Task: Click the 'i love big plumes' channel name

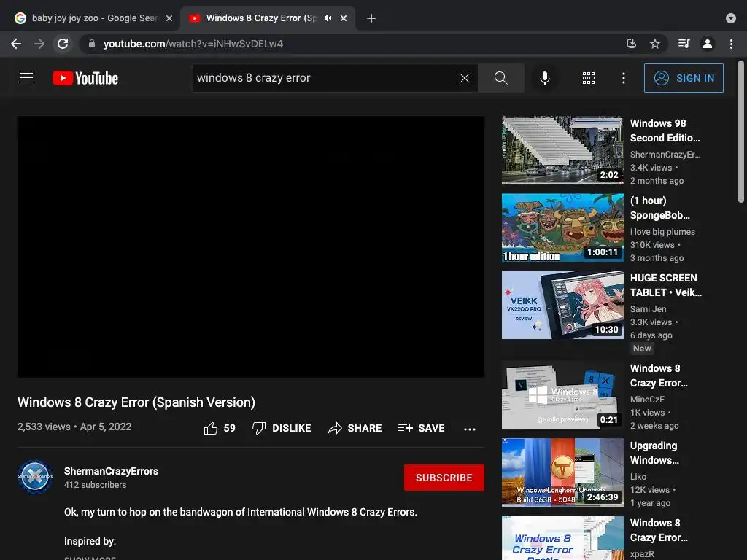Action: (662, 232)
